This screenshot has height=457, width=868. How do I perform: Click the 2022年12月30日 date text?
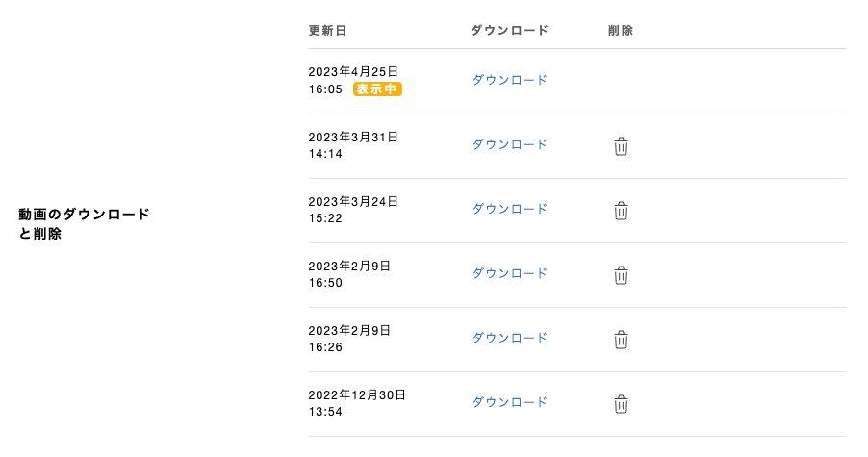(357, 395)
